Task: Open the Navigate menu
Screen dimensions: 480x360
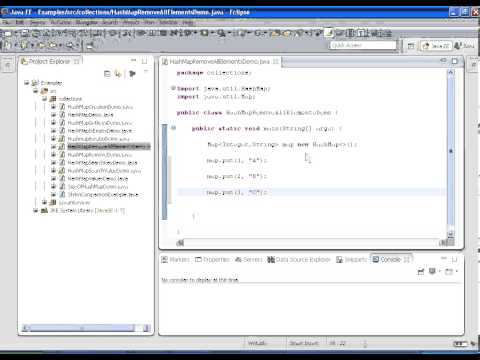Action: 86,23
